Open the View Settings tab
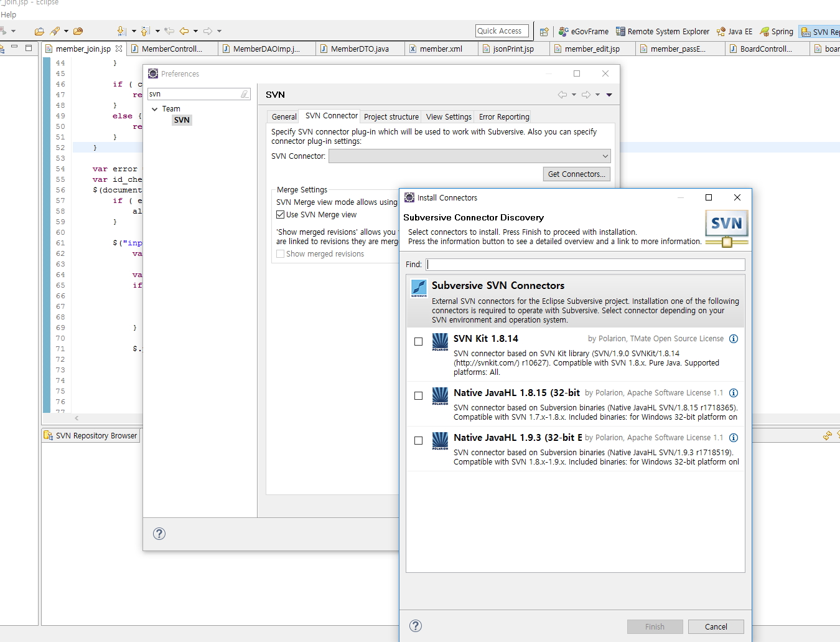Viewport: 840px width, 642px height. 449,117
